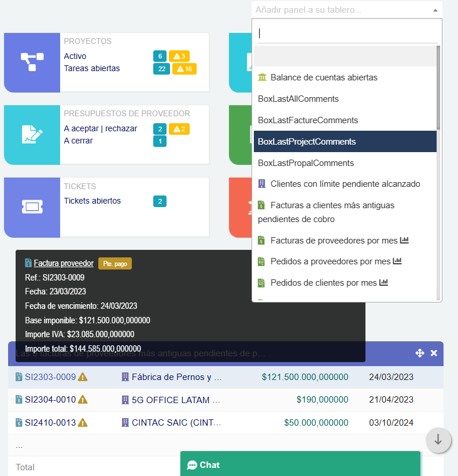This screenshot has height=476, width=458.
Task: Click the scroll-down arrow round button
Action: pyautogui.click(x=438, y=440)
